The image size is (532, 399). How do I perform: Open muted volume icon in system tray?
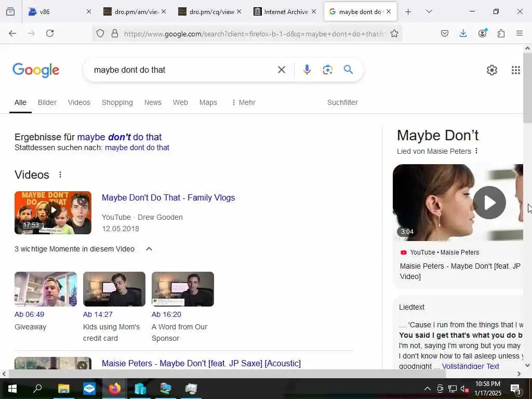pyautogui.click(x=464, y=389)
